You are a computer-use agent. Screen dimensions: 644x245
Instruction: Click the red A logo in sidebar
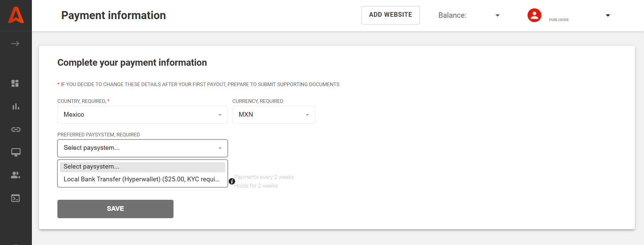16,15
